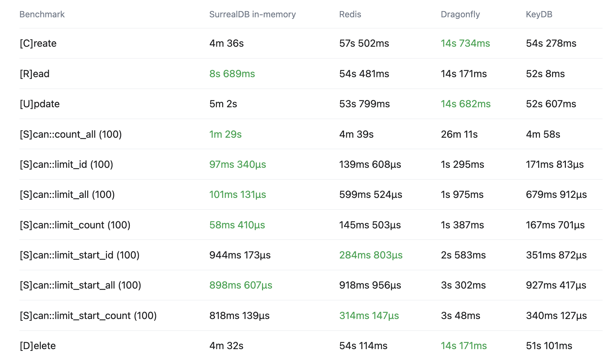Click the 57s 502ms Redis value

(x=364, y=43)
